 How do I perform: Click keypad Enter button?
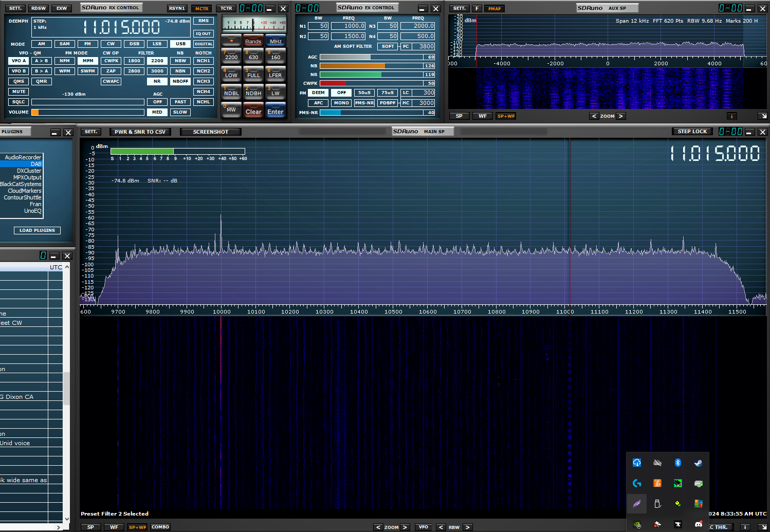(x=276, y=111)
